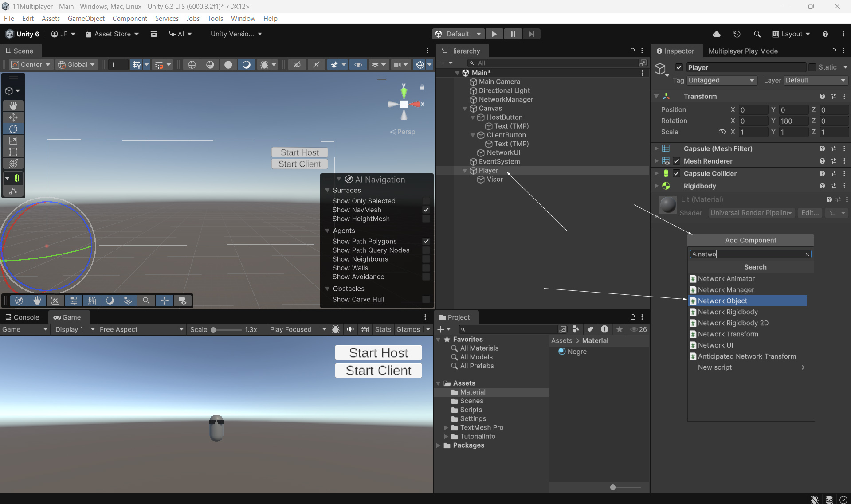
Task: Uncheck Show NavMesh option
Action: 426,210
